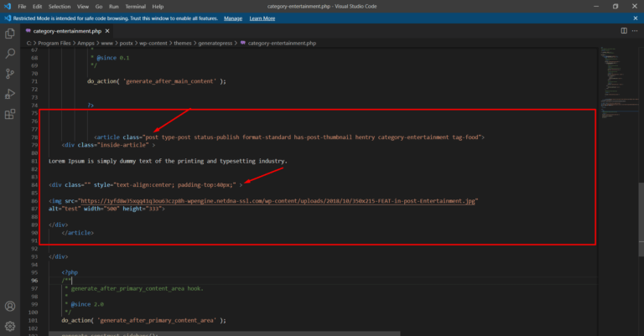The width and height of the screenshot is (644, 336).
Task: Click the Ampps breadcrumb segment
Action: point(86,43)
